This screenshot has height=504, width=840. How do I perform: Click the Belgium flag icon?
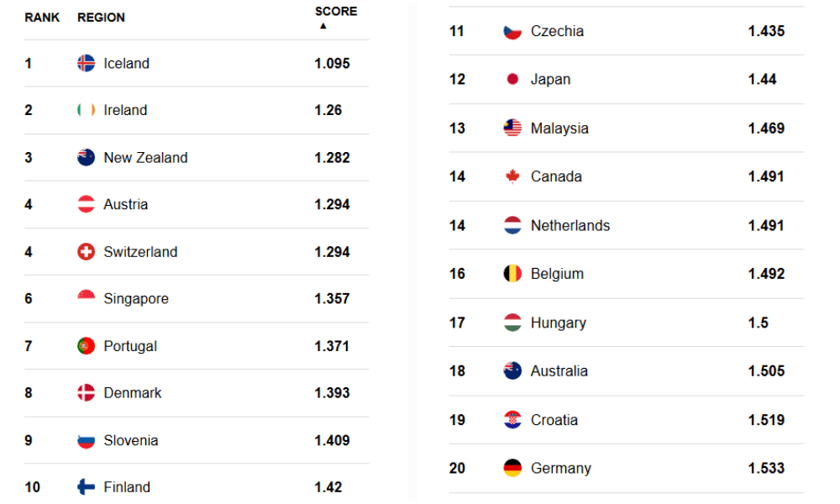[x=512, y=274]
